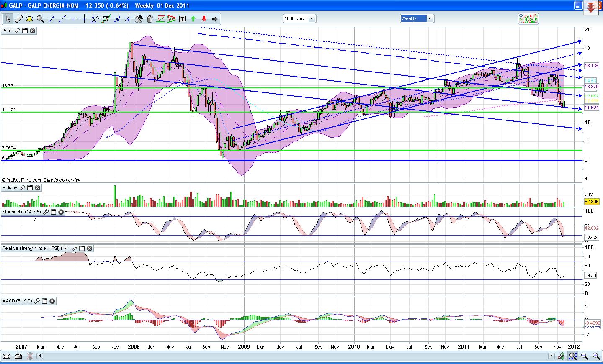Close the Price panel
The image size is (603, 364).
pos(32,31)
